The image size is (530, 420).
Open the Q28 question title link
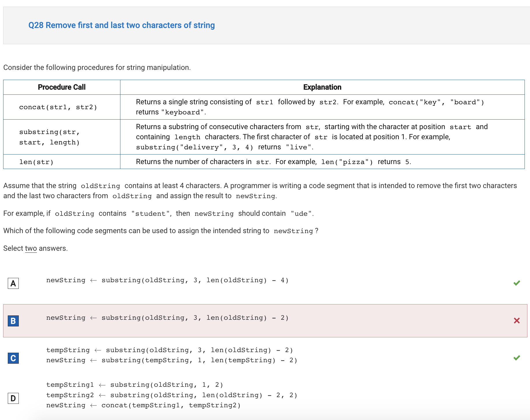(x=122, y=25)
